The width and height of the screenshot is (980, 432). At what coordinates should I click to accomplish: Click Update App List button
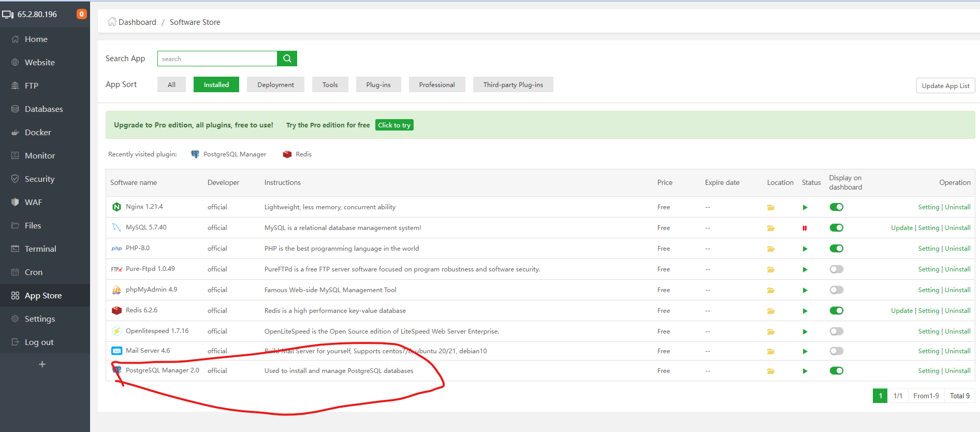point(945,85)
